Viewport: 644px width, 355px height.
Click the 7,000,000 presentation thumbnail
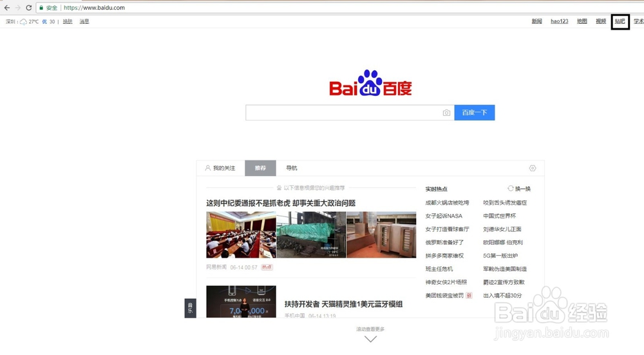pos(241,302)
